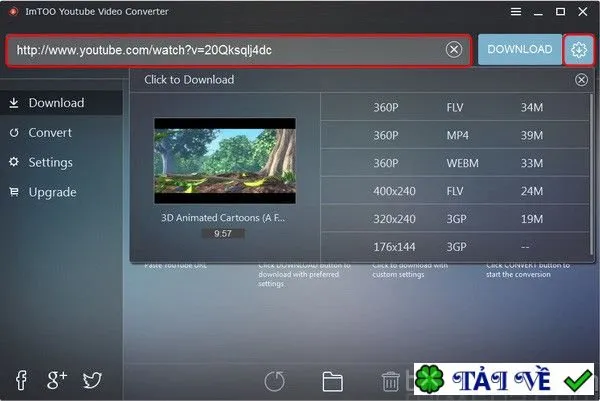This screenshot has height=401, width=600.
Task: Click the YouTube URL input field
Action: [239, 50]
